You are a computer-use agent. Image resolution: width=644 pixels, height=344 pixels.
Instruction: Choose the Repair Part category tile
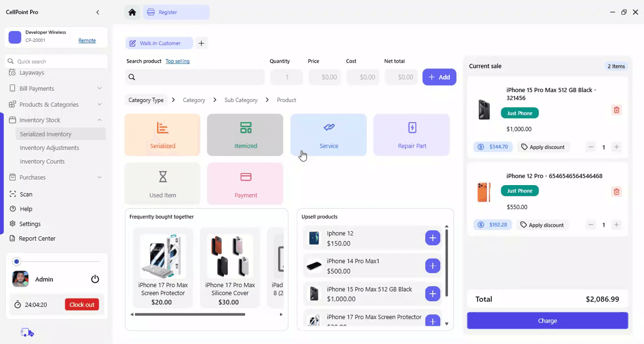412,135
